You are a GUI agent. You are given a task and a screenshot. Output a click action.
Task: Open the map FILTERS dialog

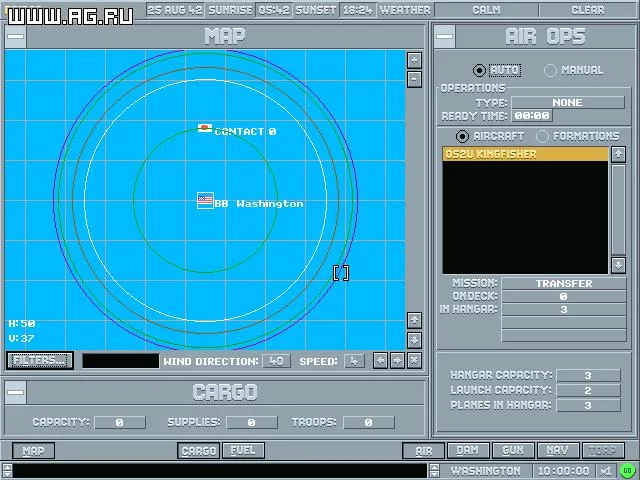click(40, 360)
